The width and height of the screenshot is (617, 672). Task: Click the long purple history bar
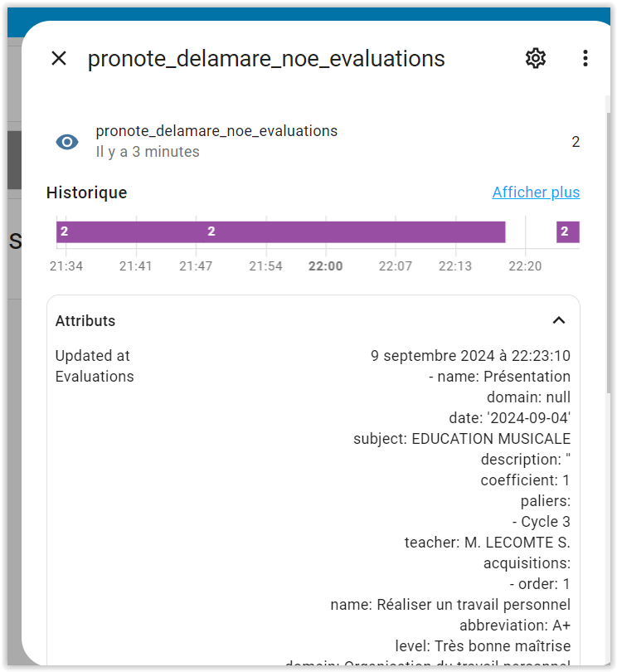click(x=280, y=231)
